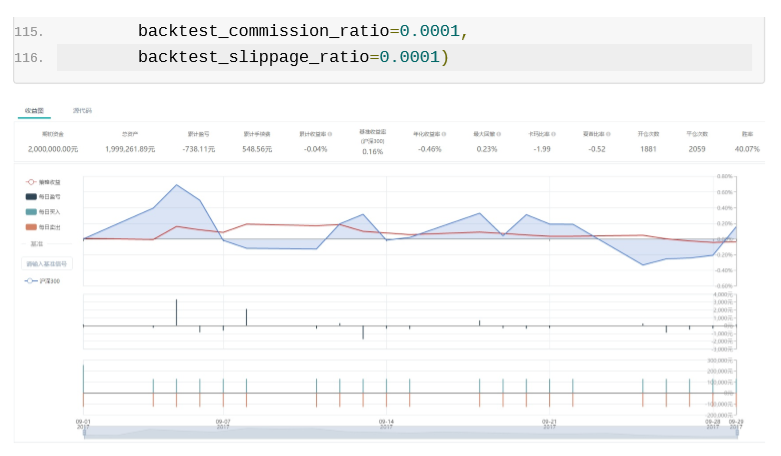Click the total assets 1,999,261.89元 value
Image resolution: width=781 pixels, height=456 pixels.
point(130,149)
